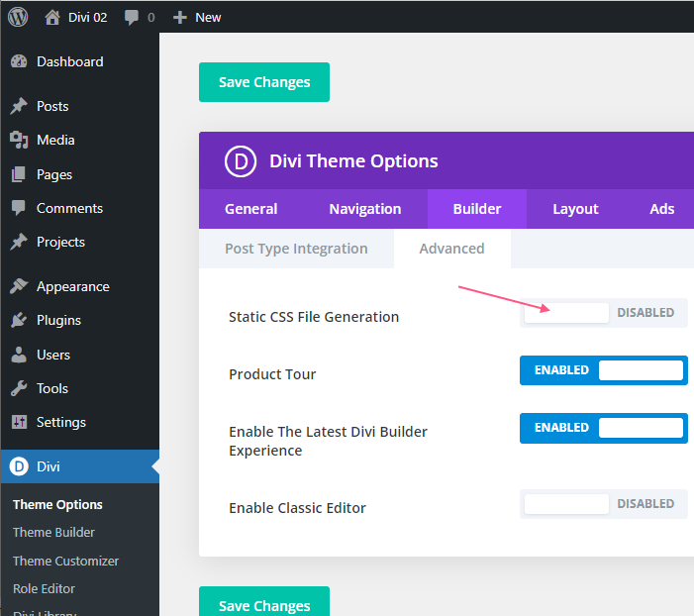Viewport: 694px width, 616px height.
Task: Click the Divi D icon in sidebar
Action: point(19,466)
